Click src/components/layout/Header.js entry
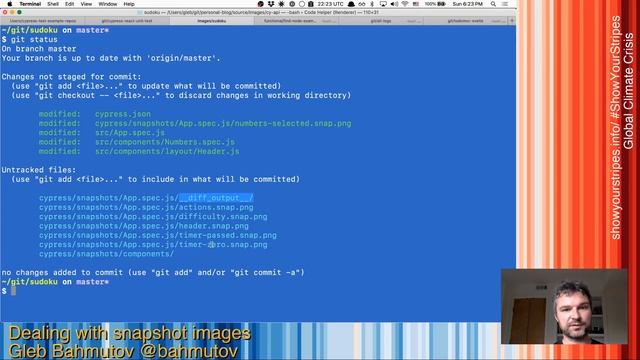 (167, 151)
